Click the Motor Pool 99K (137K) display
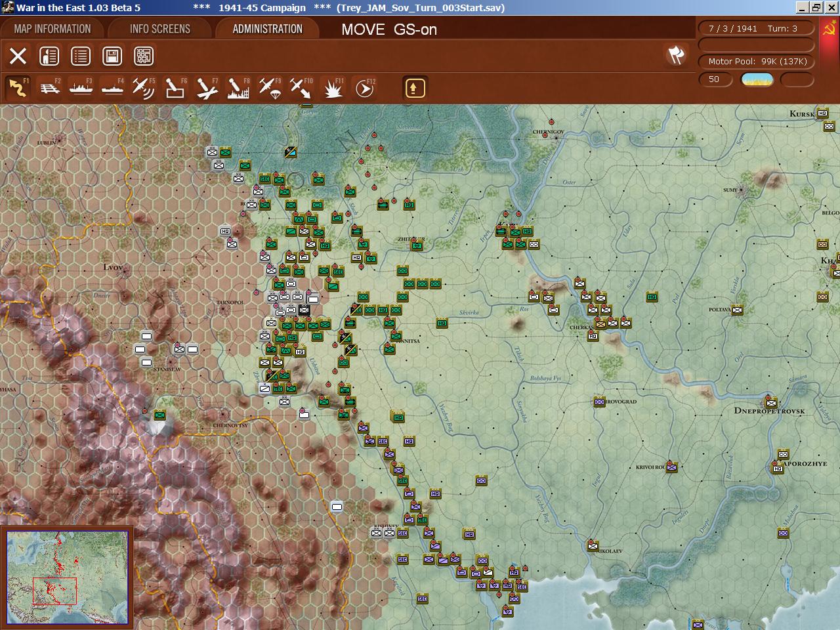Screen dimensions: 840x630 pos(756,62)
